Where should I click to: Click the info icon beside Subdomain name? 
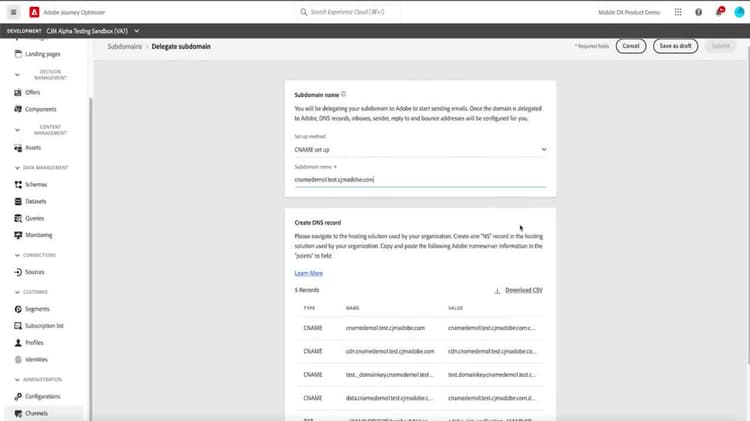point(343,94)
